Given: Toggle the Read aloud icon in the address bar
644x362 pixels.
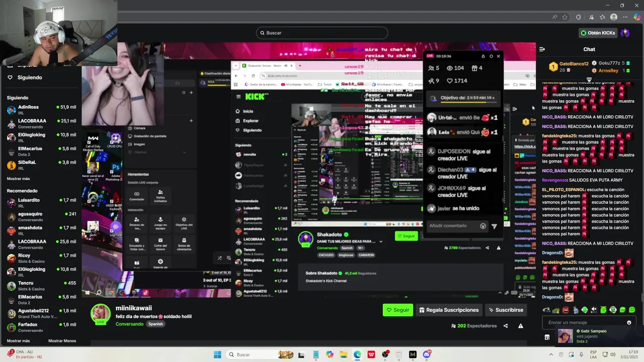Looking at the screenshot, I should [555, 17].
